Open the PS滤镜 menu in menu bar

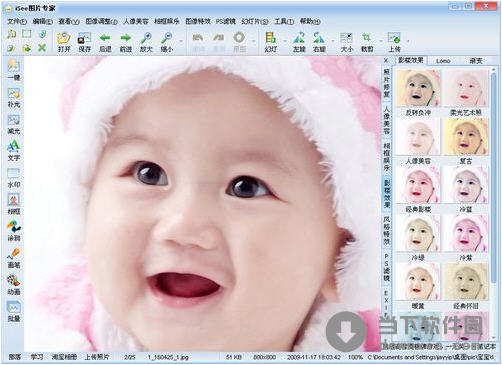tap(225, 21)
